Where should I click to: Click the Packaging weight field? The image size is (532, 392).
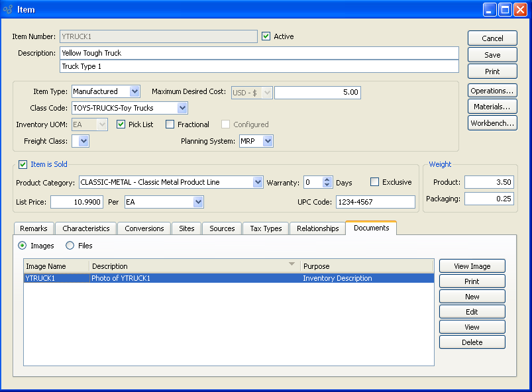click(489, 199)
